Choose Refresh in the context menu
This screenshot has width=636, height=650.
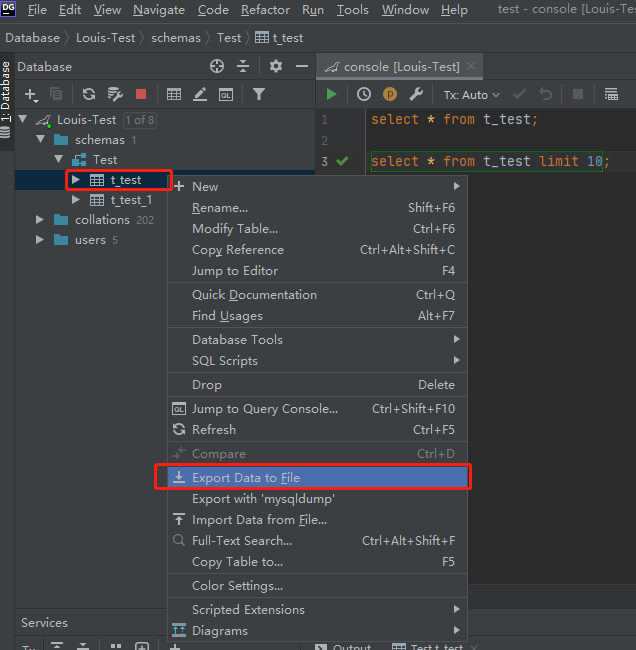(x=317, y=429)
